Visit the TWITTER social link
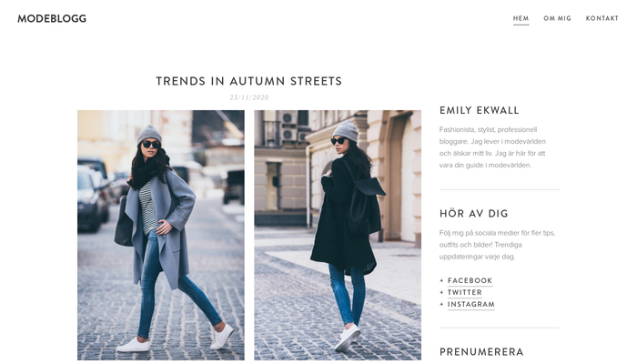Viewport: 637px width, 364px height. [x=465, y=292]
